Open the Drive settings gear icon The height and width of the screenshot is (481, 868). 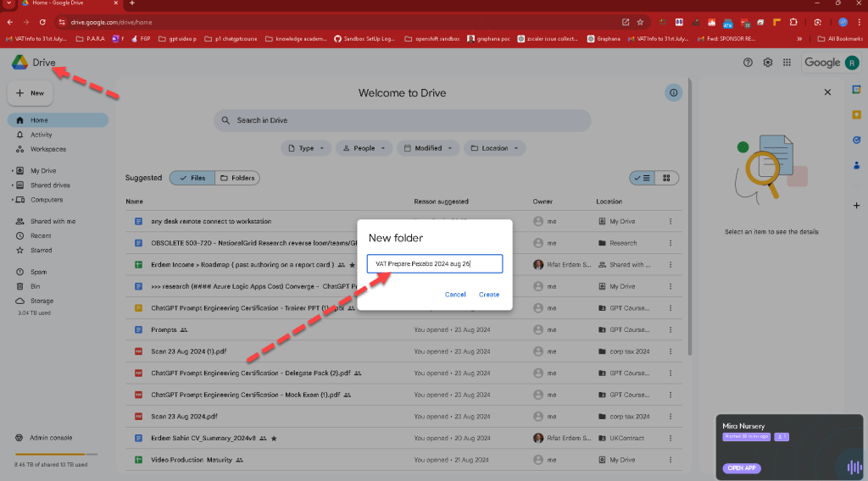click(768, 63)
